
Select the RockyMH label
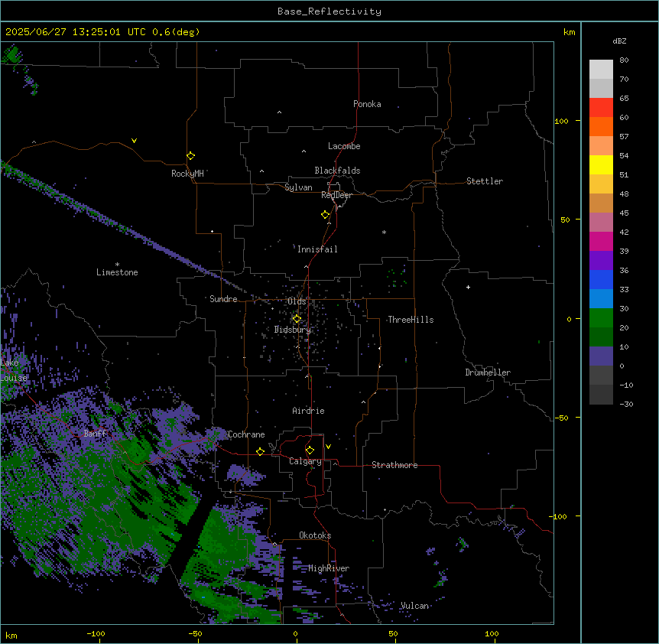click(x=187, y=174)
